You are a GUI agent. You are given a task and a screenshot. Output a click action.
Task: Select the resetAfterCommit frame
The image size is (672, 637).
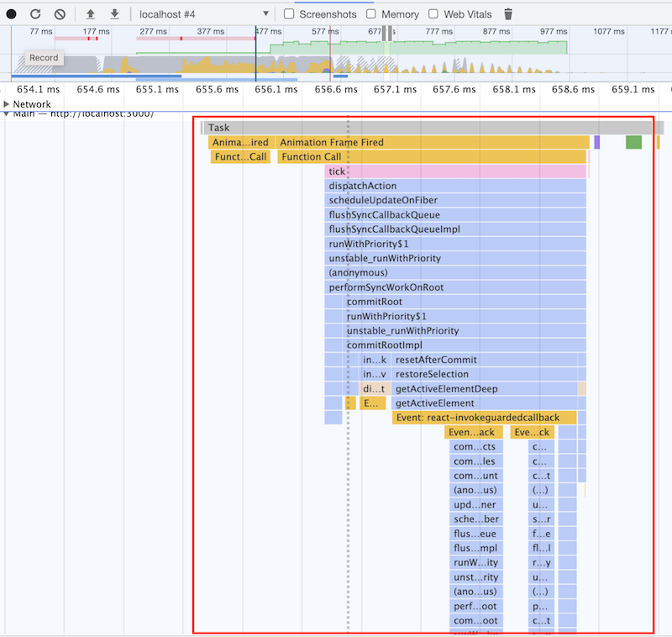tap(485, 360)
